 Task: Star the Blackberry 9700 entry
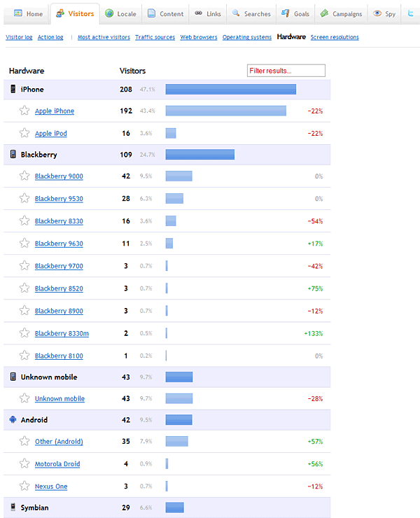pos(24,265)
